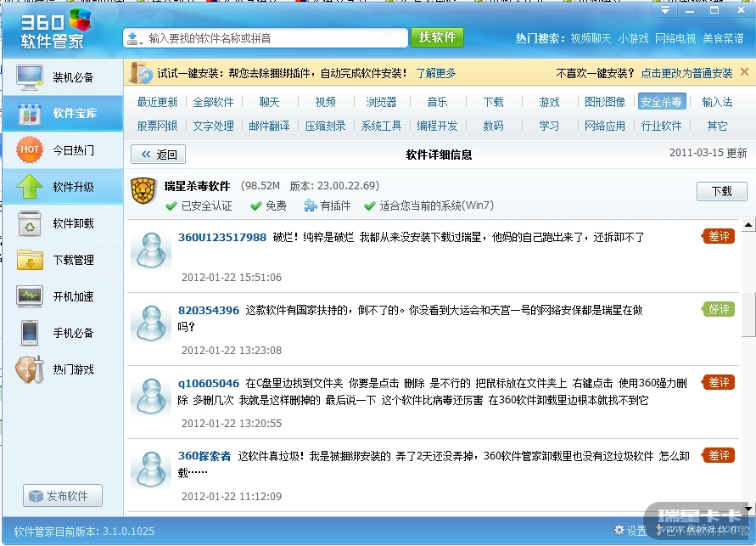Open 热门游戏 shield item
This screenshot has width=756, height=546.
pos(63,369)
